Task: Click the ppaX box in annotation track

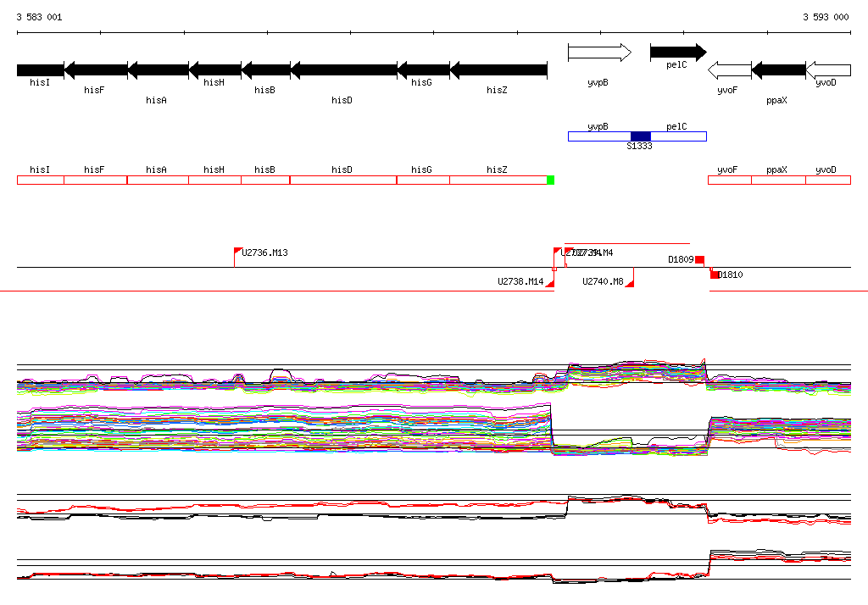Action: (x=777, y=180)
